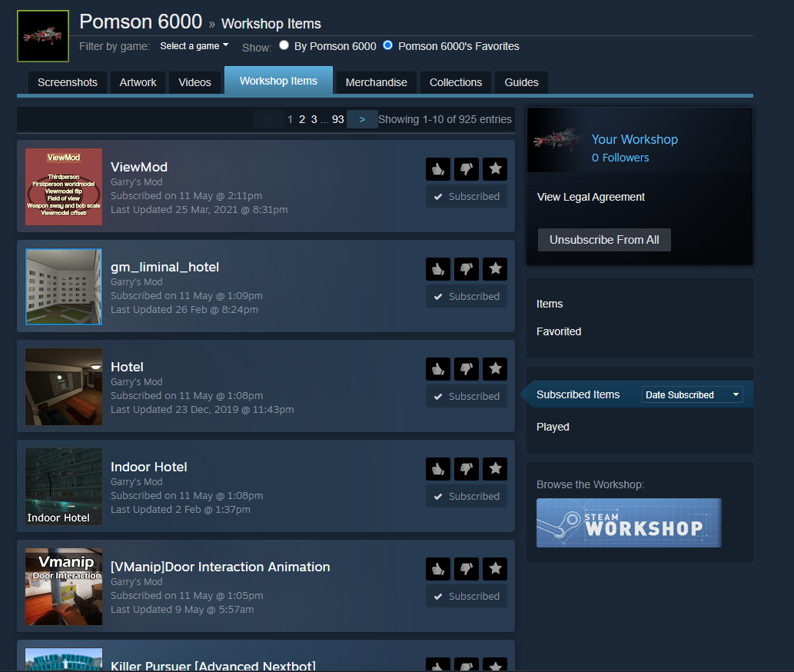This screenshot has width=794, height=672.
Task: Add Hotel to favorites via star
Action: (x=495, y=368)
